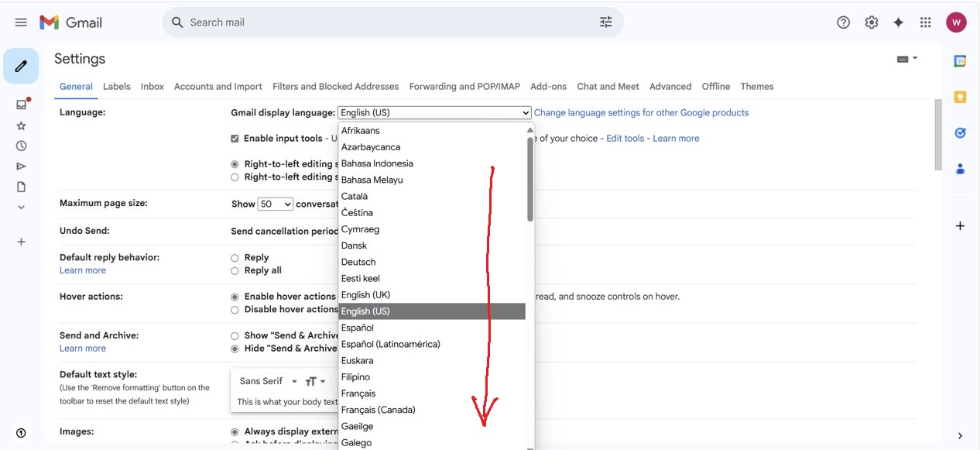Screen dimensions: 980x450
Task: Show search options filter icon
Action: [x=605, y=22]
